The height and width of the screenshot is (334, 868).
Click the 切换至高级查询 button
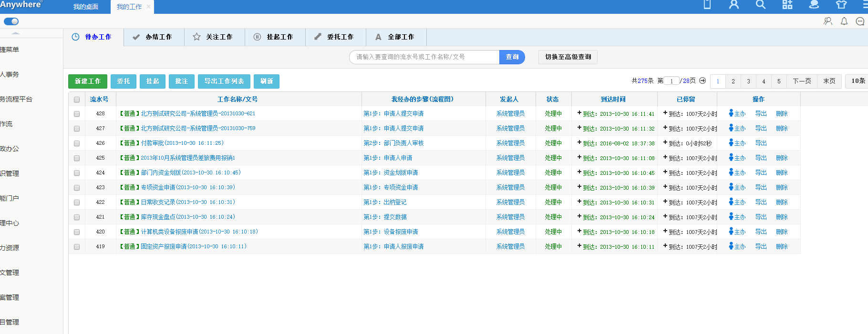(568, 57)
